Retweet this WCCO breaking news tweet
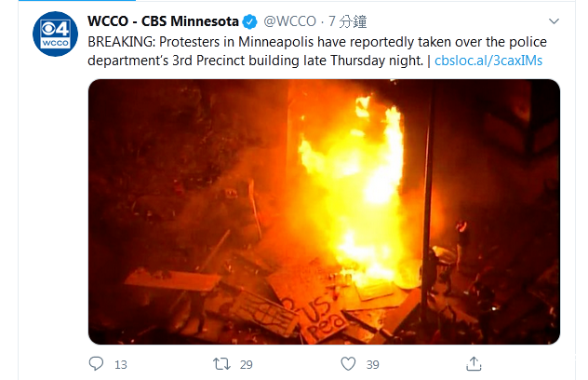588x380 pixels. (x=221, y=364)
